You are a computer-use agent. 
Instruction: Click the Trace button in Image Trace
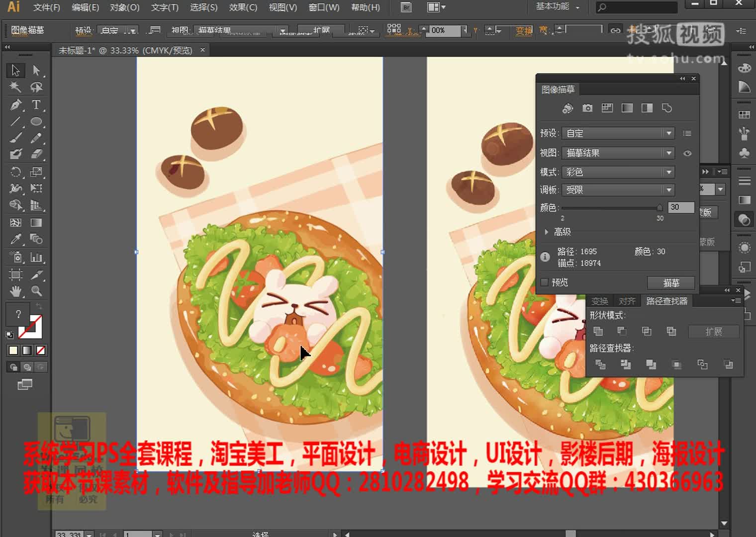coord(671,283)
